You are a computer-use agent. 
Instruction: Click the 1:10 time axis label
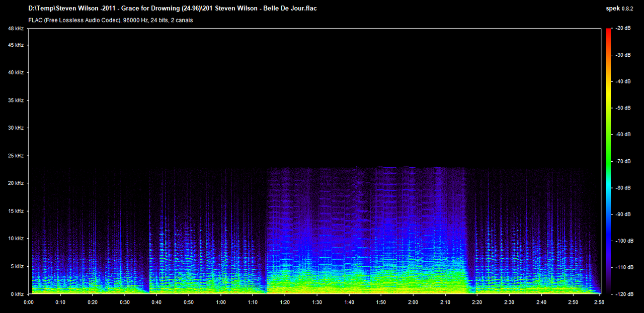(x=253, y=302)
